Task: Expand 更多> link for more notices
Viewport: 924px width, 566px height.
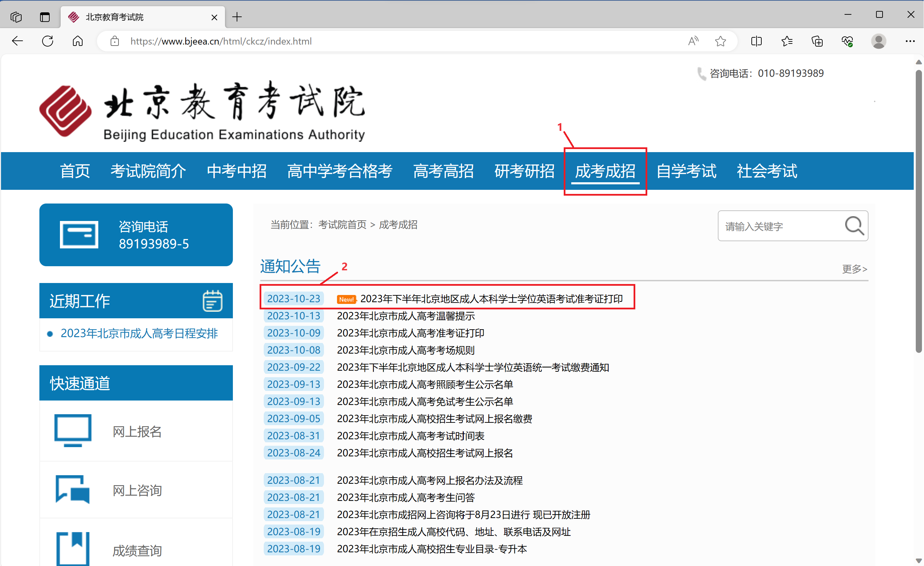Action: point(854,269)
